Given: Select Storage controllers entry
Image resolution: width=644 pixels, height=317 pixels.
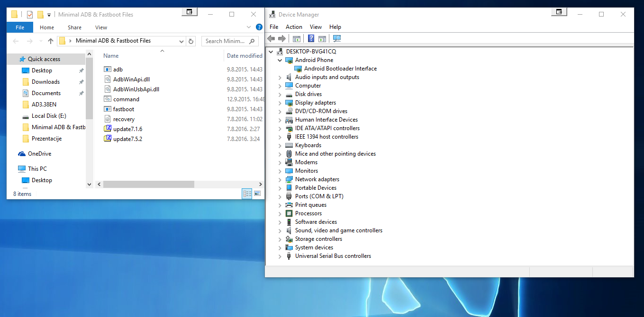Looking at the screenshot, I should coord(318,239).
